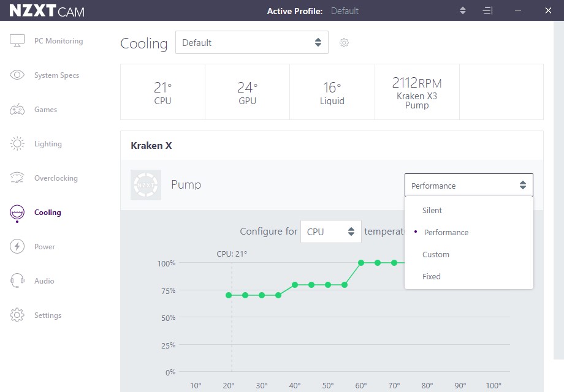564x392 pixels.
Task: Minimize the NZXT CAM window
Action: 518,10
